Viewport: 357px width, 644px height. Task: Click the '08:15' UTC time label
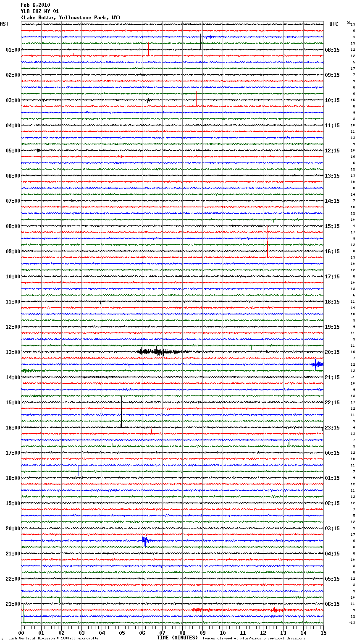click(332, 50)
